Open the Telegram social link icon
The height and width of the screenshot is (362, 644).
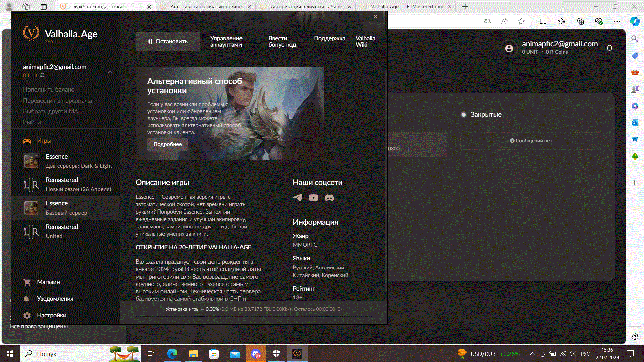298,198
